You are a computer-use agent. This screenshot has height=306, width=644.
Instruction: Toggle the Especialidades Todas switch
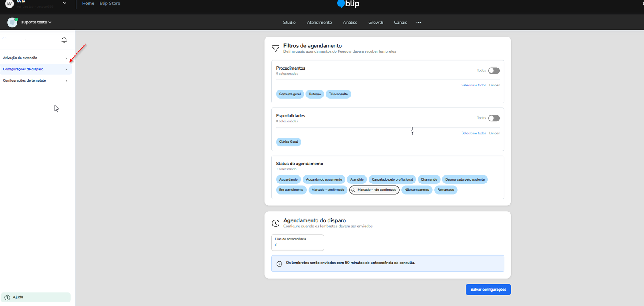[494, 118]
